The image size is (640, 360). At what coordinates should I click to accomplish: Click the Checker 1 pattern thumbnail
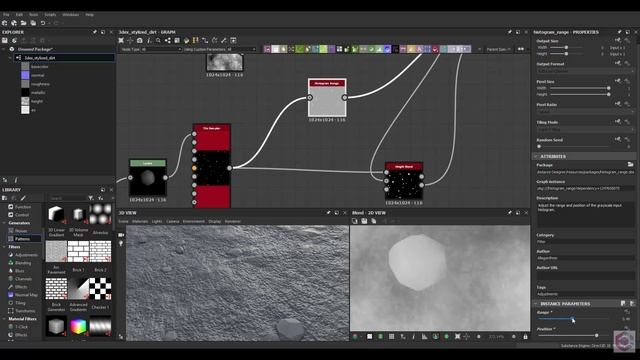pyautogui.click(x=100, y=289)
